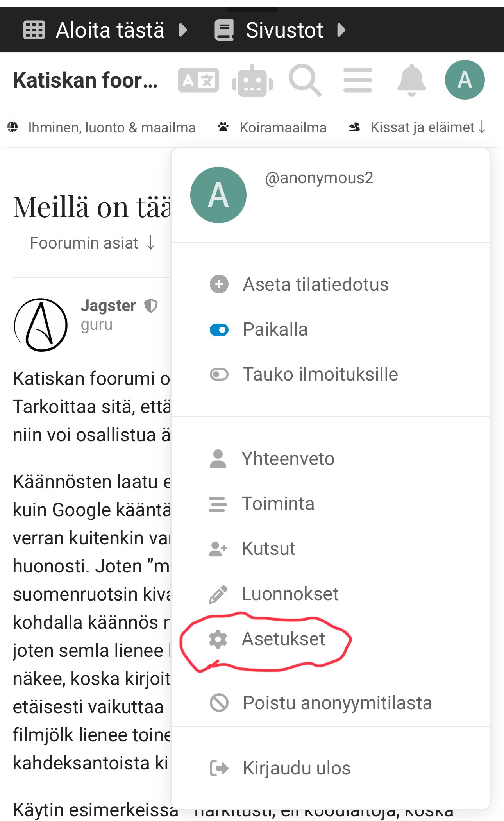Open Asetukset settings menu item
The height and width of the screenshot is (821, 504).
pos(283,639)
